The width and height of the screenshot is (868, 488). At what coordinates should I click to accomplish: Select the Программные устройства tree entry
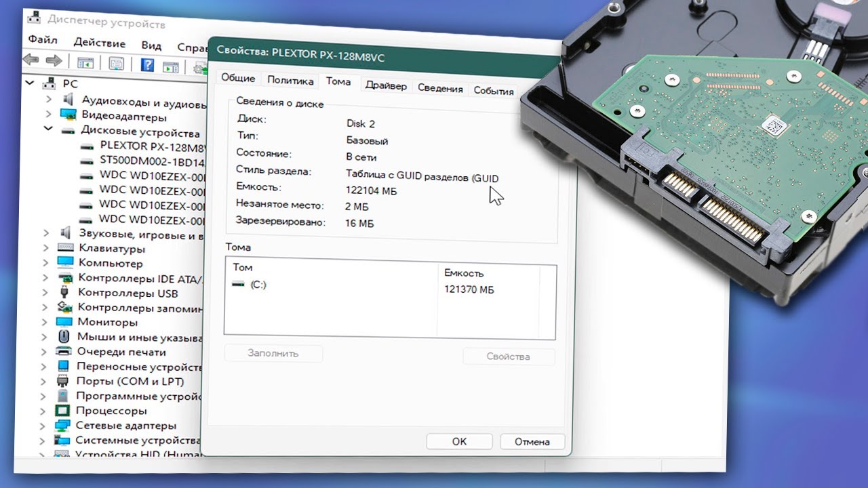[x=139, y=396]
